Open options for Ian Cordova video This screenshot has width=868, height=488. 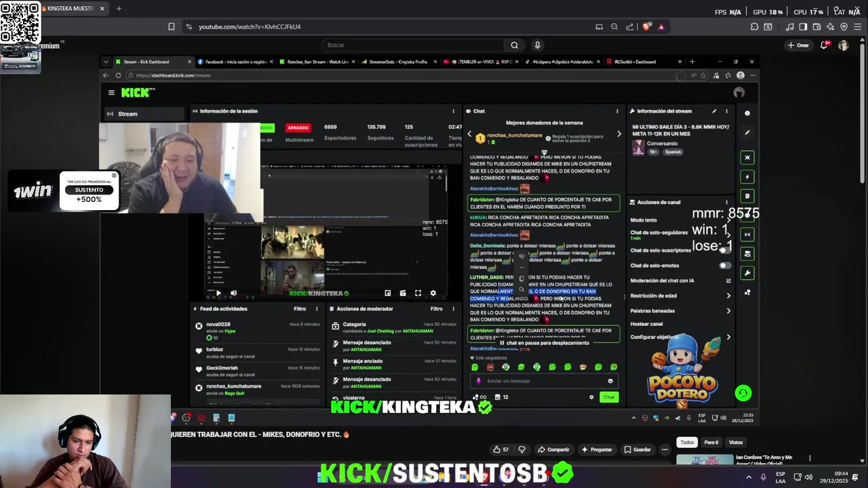point(810,458)
